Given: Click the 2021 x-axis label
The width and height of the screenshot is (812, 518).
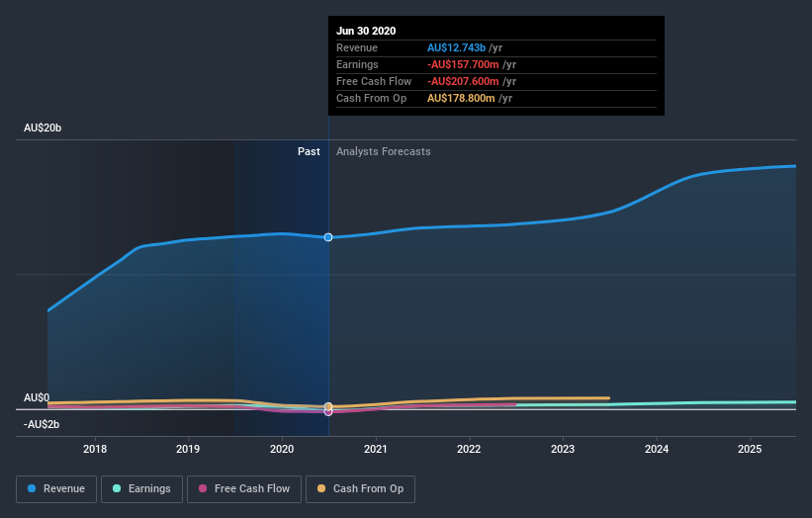Looking at the screenshot, I should 376,449.
